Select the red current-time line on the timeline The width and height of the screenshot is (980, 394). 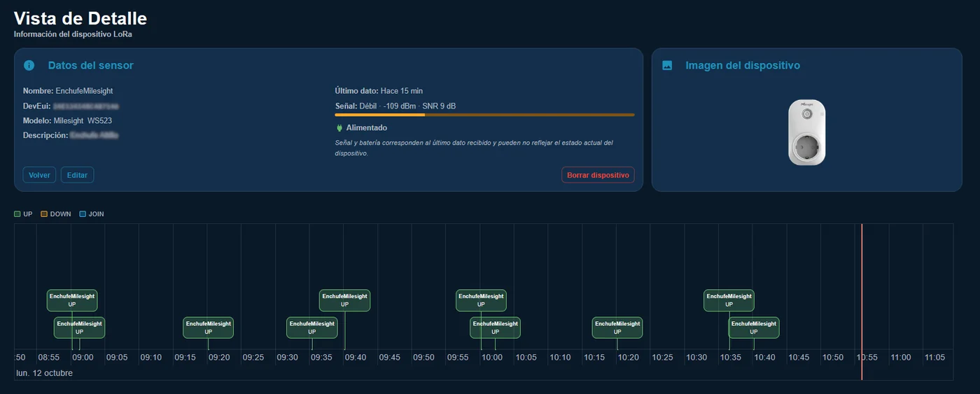[x=862, y=302]
